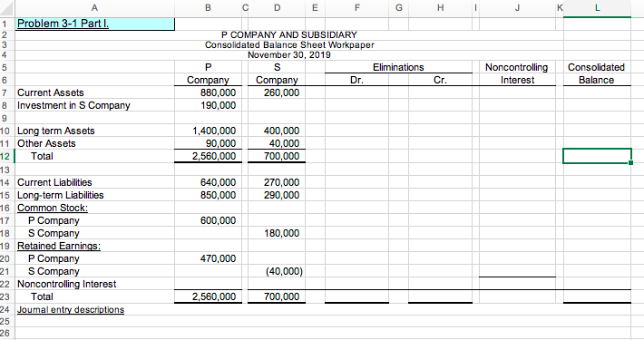Click the 'Long term Assets' label

(56, 131)
